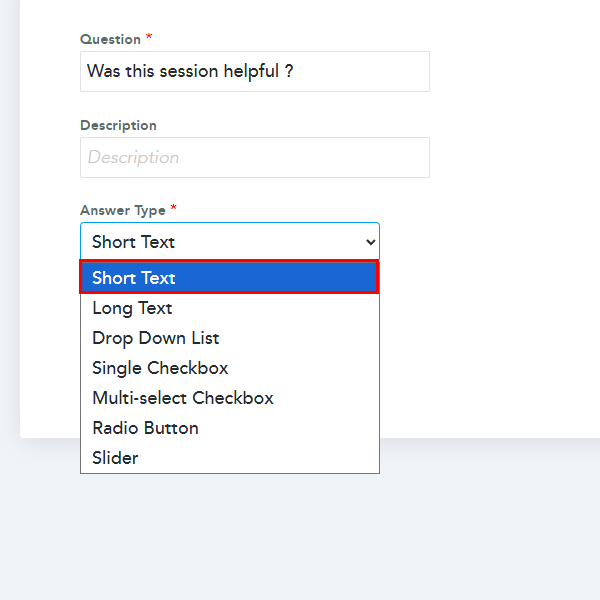Click the gray page background below form
The height and width of the screenshot is (600, 600).
(300, 530)
